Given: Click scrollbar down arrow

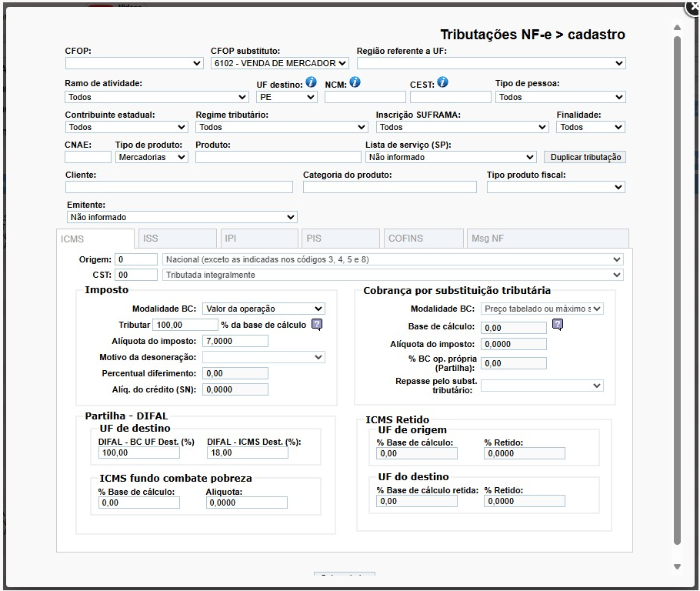Looking at the screenshot, I should [x=677, y=566].
